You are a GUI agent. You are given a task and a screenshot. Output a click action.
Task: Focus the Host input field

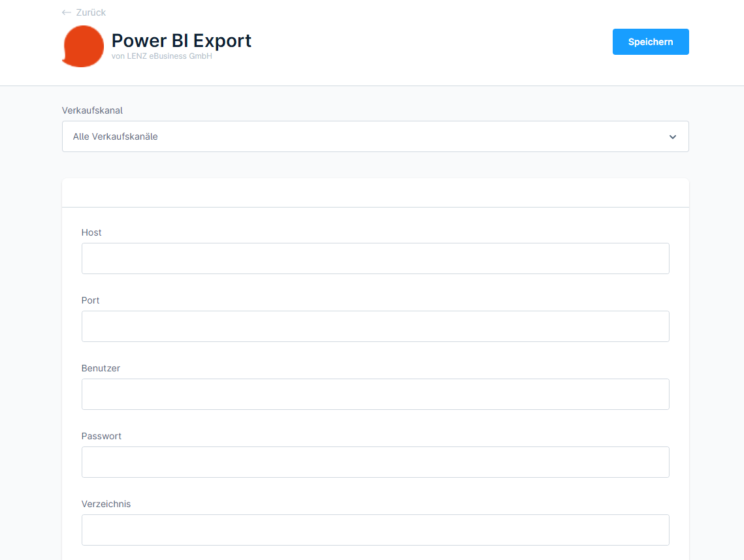coord(375,258)
